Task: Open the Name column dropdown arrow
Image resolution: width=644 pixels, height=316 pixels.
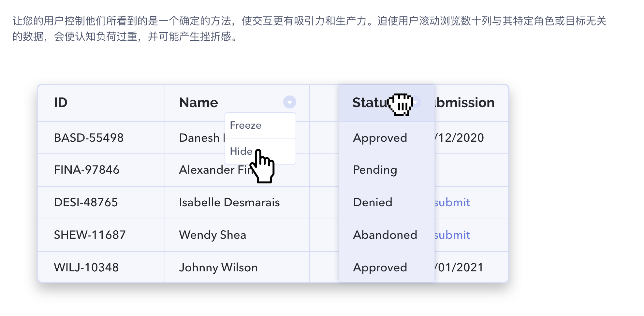Action: point(289,102)
